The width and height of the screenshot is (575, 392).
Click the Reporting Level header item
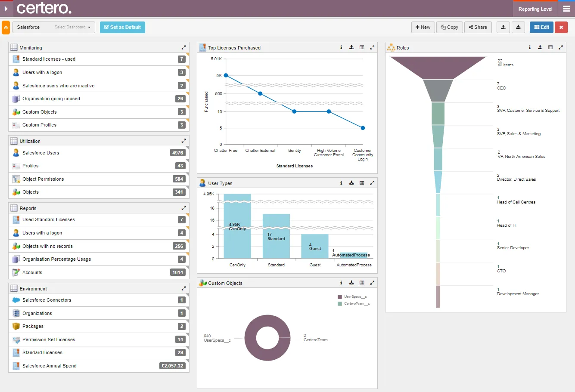coord(535,9)
